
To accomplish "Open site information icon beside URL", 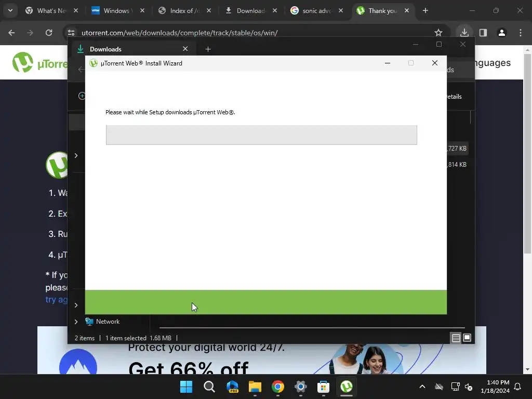I will [x=71, y=33].
